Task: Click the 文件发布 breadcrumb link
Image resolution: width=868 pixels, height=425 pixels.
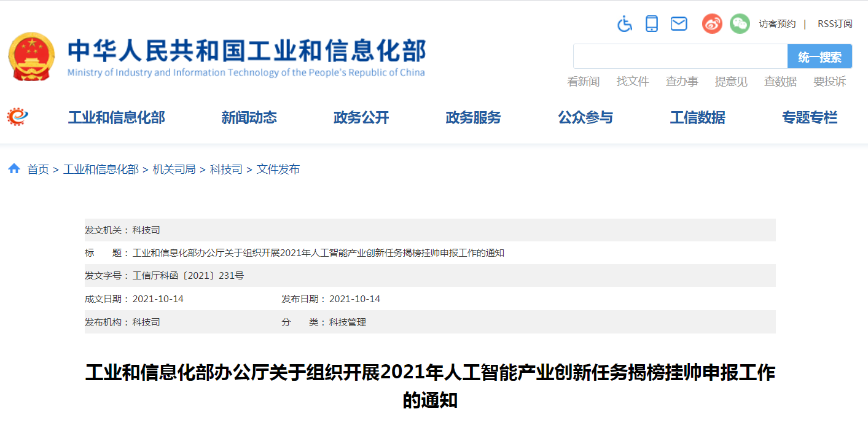Action: pyautogui.click(x=278, y=169)
